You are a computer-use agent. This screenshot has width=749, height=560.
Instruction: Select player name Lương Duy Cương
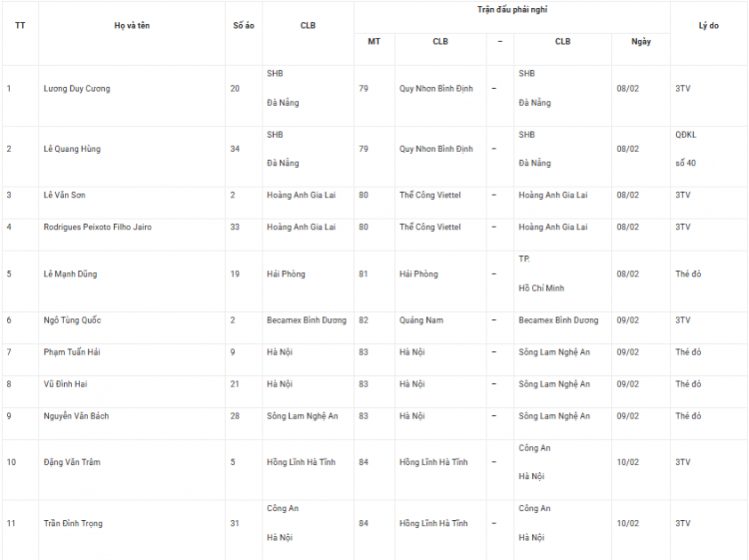[x=77, y=89]
